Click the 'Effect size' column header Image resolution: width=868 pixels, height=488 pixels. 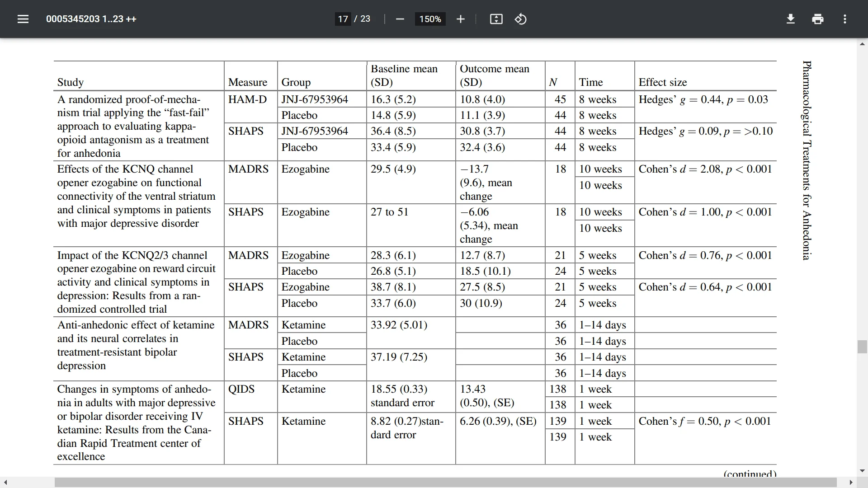click(x=663, y=82)
